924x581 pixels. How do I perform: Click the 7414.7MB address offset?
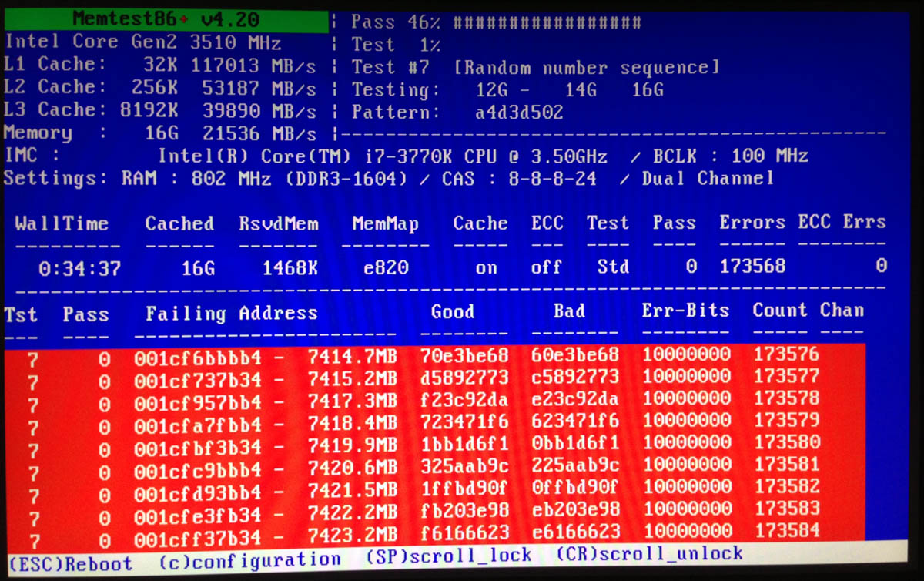352,358
